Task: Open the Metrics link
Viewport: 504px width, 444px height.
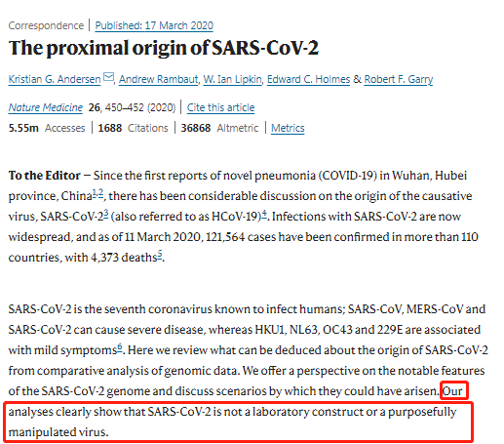Action: [288, 128]
